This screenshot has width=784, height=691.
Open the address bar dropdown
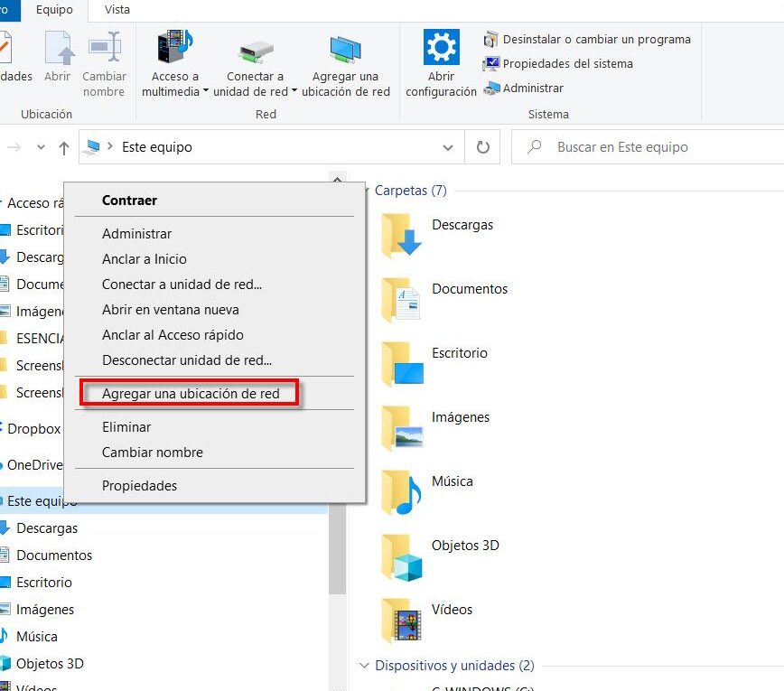click(x=448, y=146)
